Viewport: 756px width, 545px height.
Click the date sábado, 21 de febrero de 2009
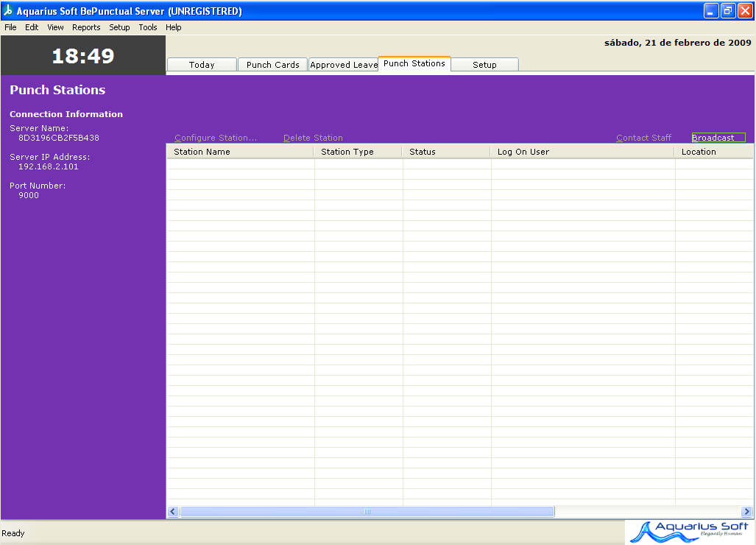[677, 43]
